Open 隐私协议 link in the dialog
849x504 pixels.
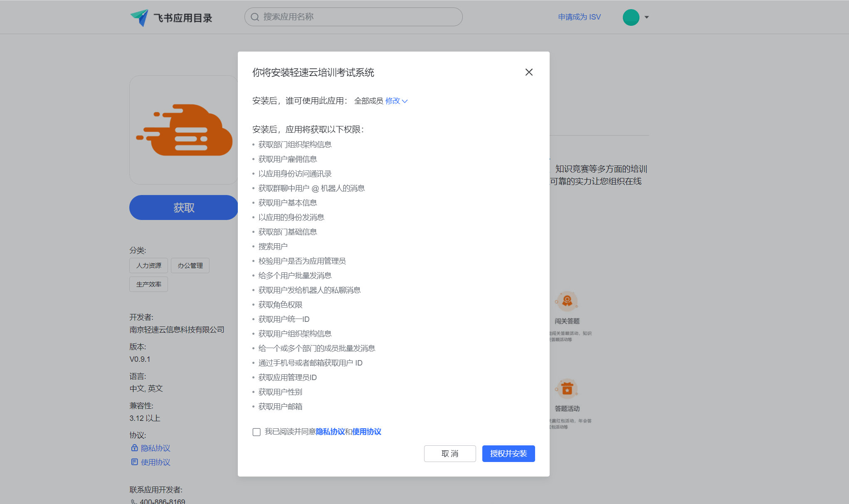330,432
